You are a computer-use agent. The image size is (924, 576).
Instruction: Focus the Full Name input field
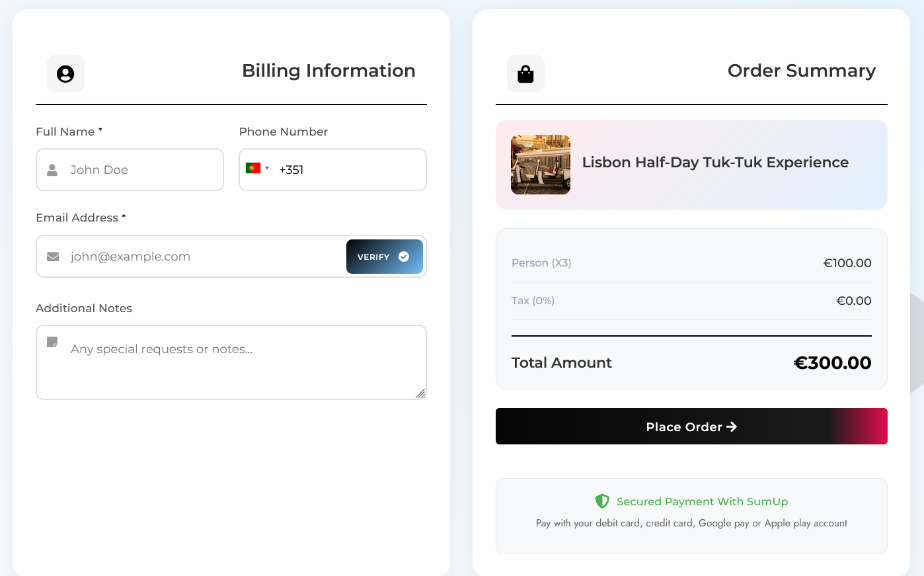pos(130,170)
